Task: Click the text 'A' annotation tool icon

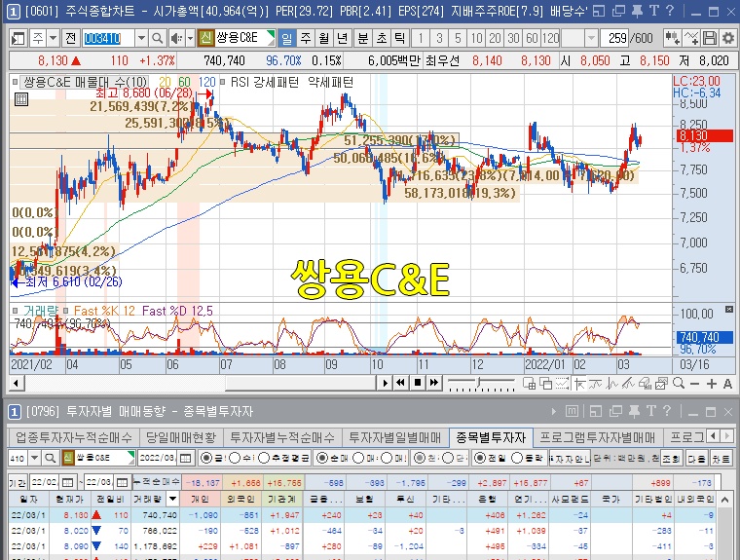Action: click(x=727, y=384)
